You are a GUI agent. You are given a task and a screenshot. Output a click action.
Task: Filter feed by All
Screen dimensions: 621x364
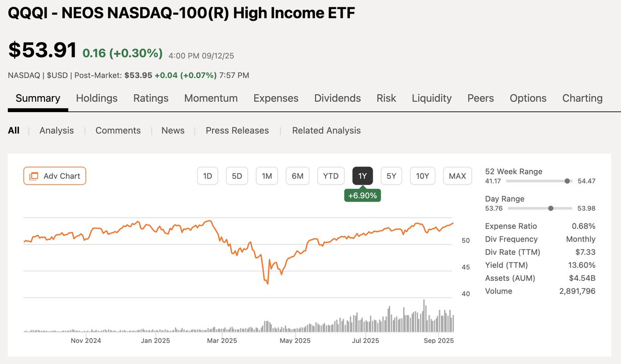(x=13, y=130)
